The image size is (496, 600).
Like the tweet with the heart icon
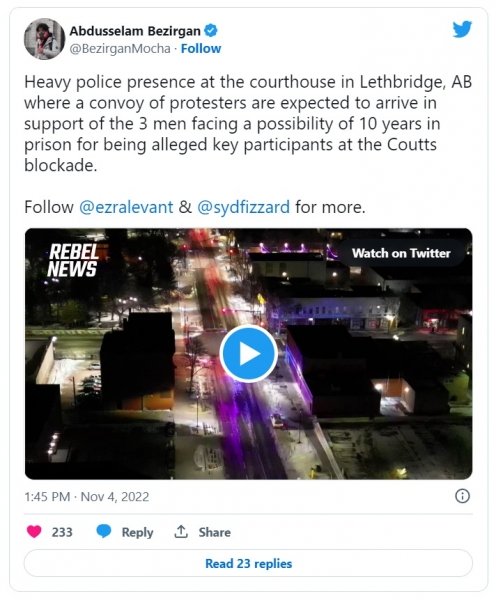[34, 532]
